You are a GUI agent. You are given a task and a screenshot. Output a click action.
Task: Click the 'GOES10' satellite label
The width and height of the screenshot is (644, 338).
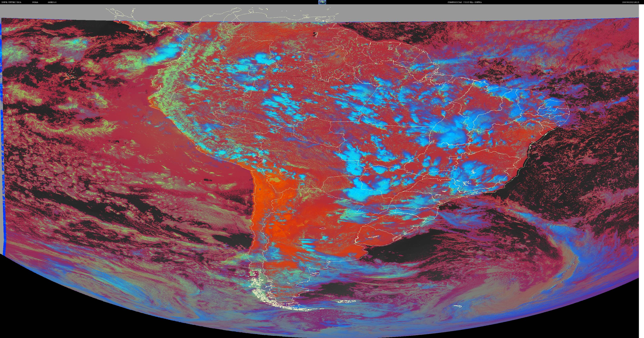[x=52, y=2]
